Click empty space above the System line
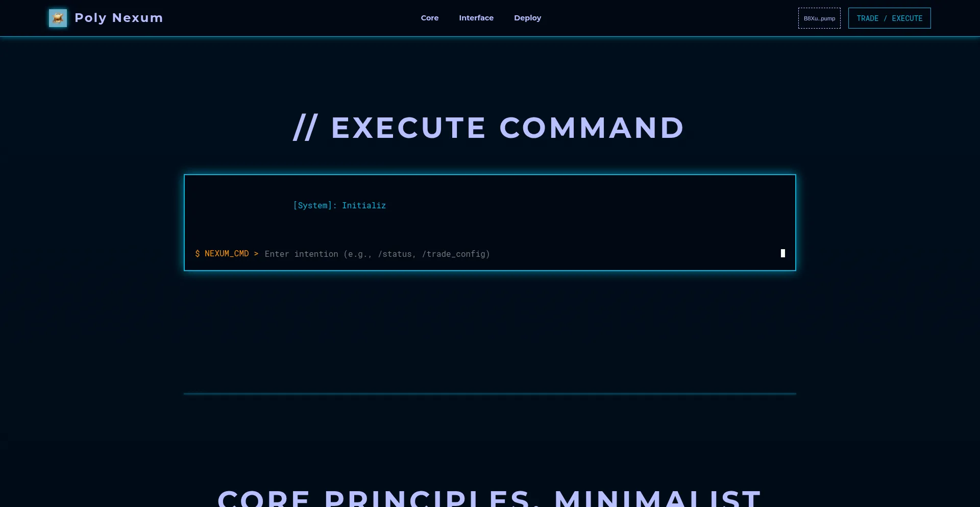The image size is (980, 507). pos(489,187)
